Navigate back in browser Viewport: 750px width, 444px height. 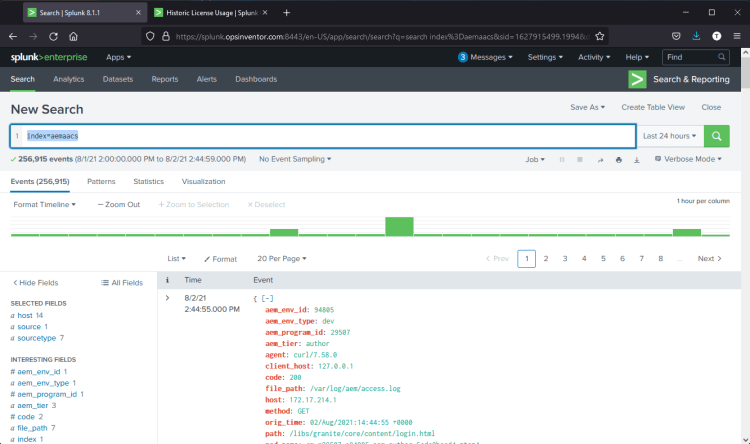tap(13, 36)
